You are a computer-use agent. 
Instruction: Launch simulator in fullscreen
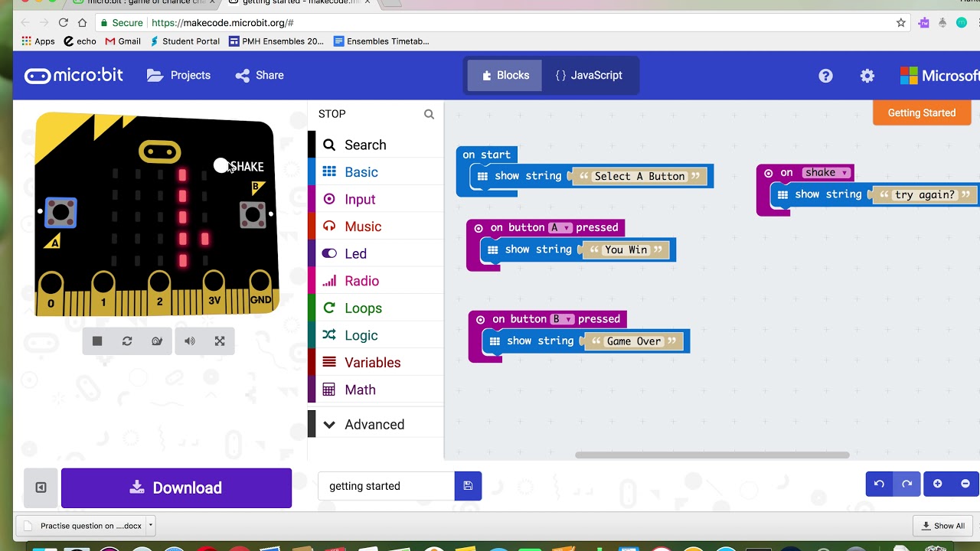coord(220,341)
